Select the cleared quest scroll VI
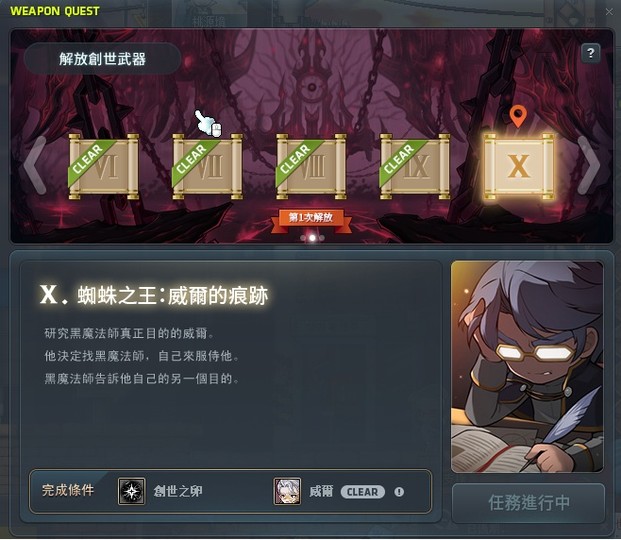Image resolution: width=621 pixels, height=540 pixels. pyautogui.click(x=104, y=166)
